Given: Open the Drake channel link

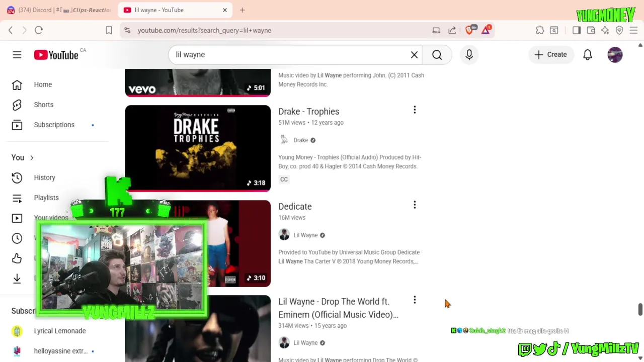Looking at the screenshot, I should 300,140.
